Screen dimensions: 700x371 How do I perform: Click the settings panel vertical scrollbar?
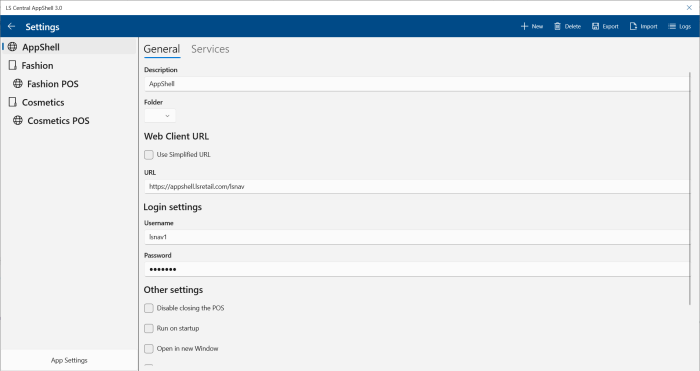tap(690, 188)
